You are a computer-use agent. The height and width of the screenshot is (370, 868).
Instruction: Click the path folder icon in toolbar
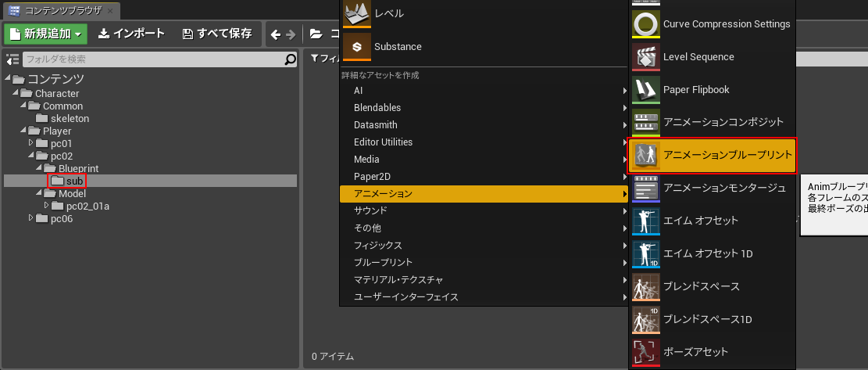316,34
